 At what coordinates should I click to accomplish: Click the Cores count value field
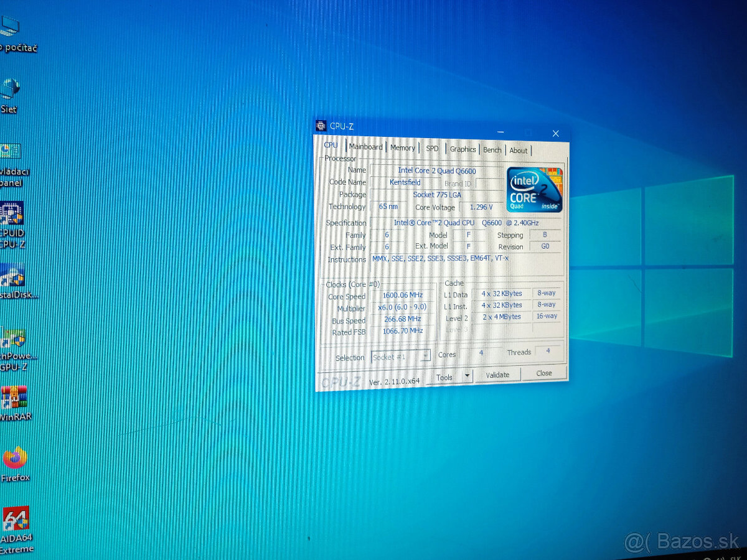(x=481, y=353)
